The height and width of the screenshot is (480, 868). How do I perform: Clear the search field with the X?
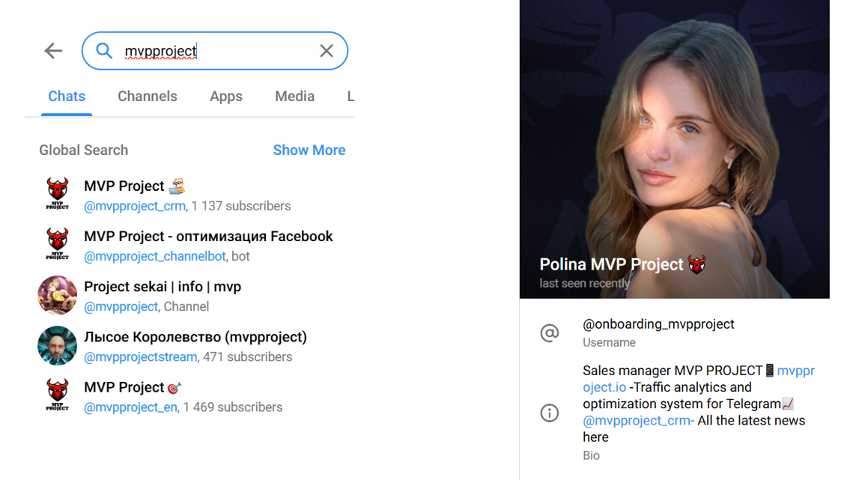pos(326,51)
